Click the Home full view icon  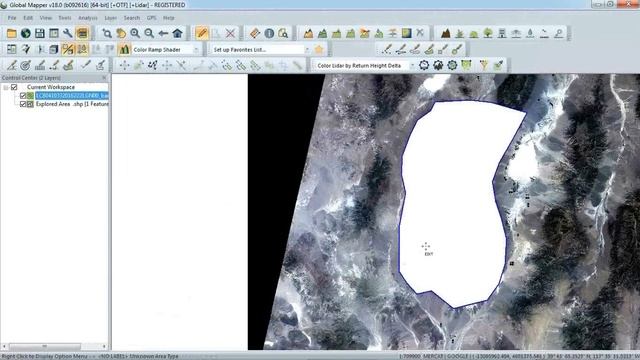coord(177,33)
